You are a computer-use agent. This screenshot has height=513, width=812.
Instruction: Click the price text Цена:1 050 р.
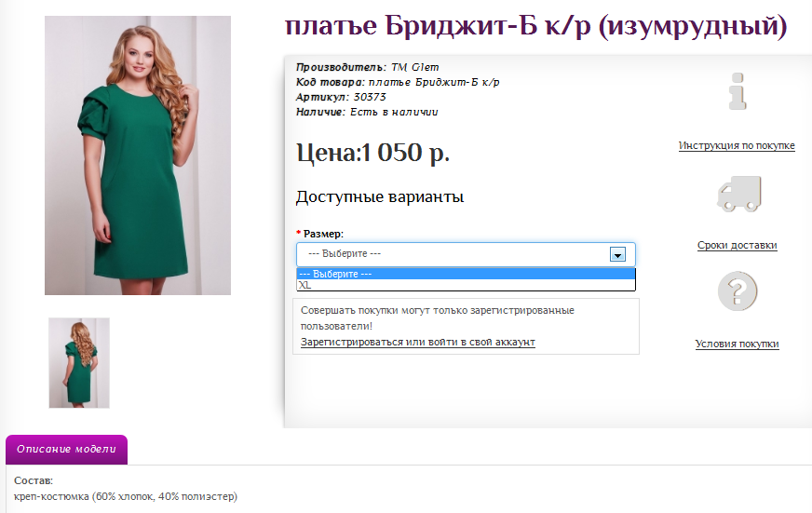372,153
